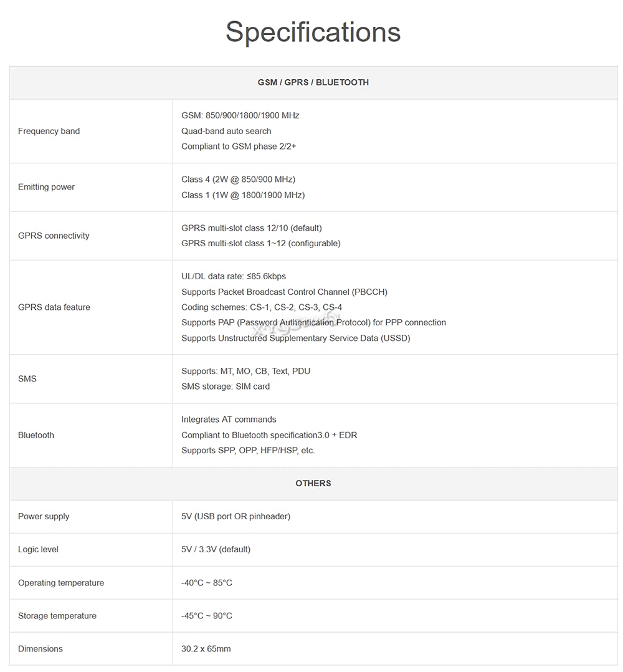
Task: Select the SMS row label
Action: coord(27,379)
